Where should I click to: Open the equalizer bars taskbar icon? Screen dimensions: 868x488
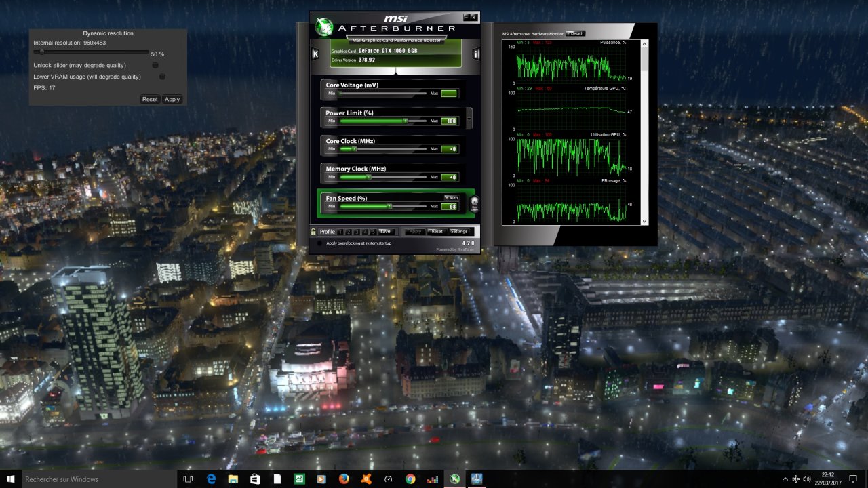(433, 479)
